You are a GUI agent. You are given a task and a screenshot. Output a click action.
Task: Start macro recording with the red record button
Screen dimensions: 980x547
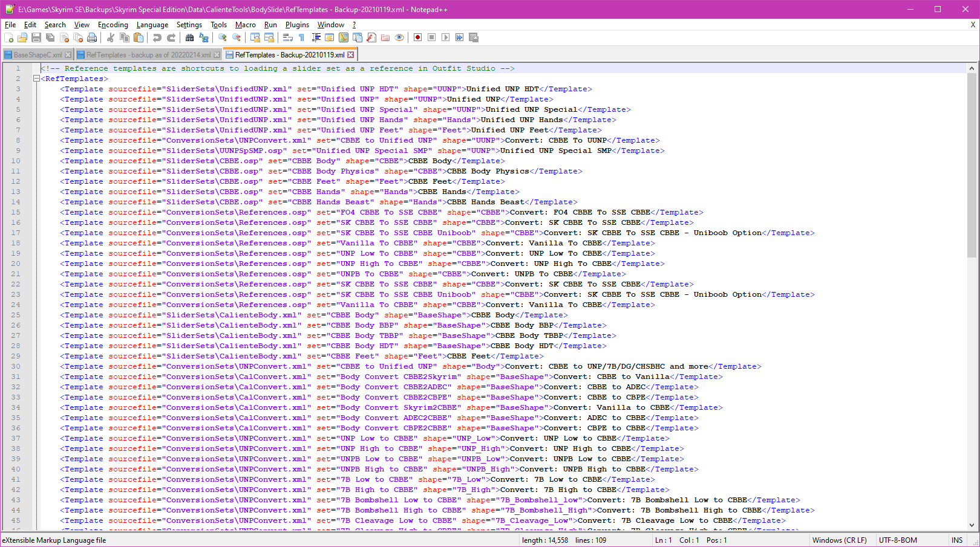coord(417,37)
